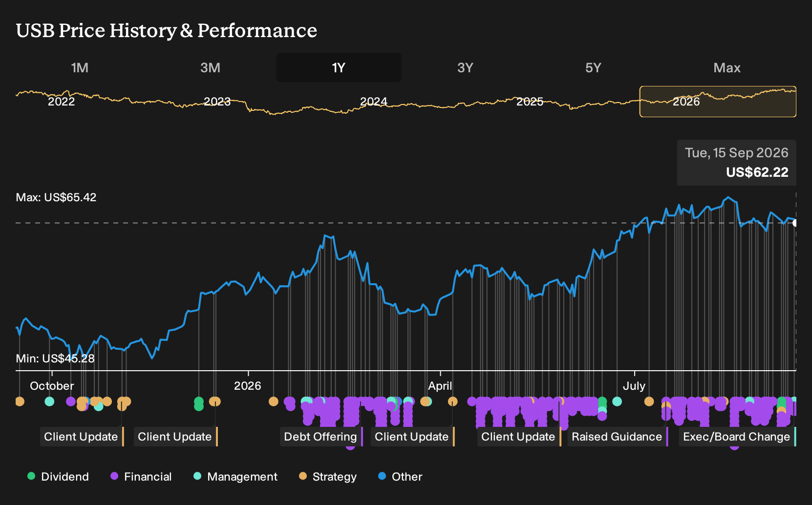This screenshot has height=505, width=812.
Task: Select the 1Y time range tab
Action: click(339, 67)
